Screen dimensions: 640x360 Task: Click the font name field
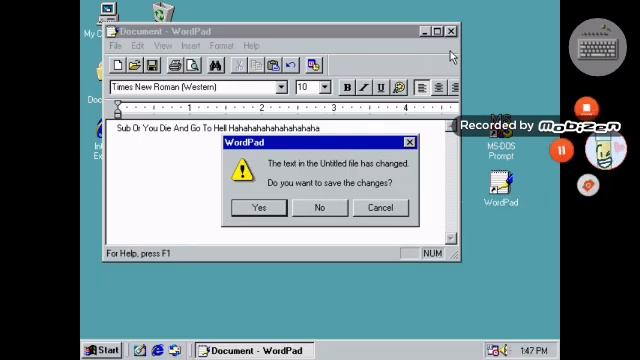[193, 87]
